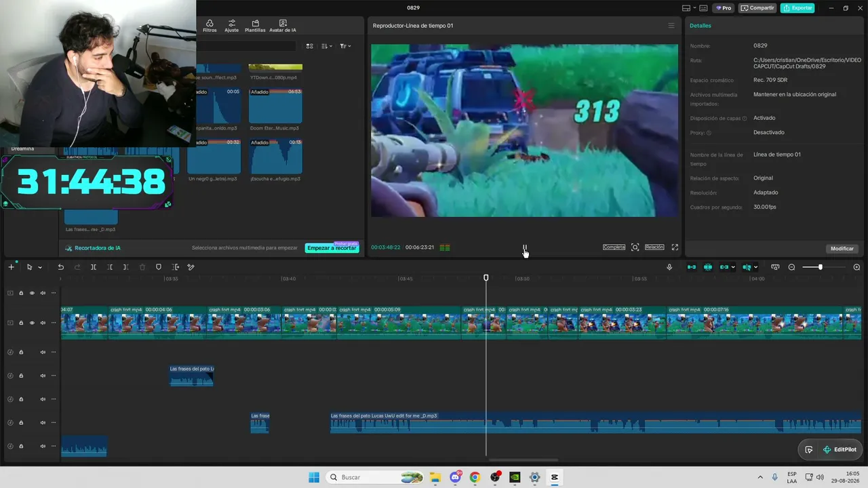This screenshot has width=868, height=488.
Task: Click the timeline playhead marker
Action: coord(486,278)
